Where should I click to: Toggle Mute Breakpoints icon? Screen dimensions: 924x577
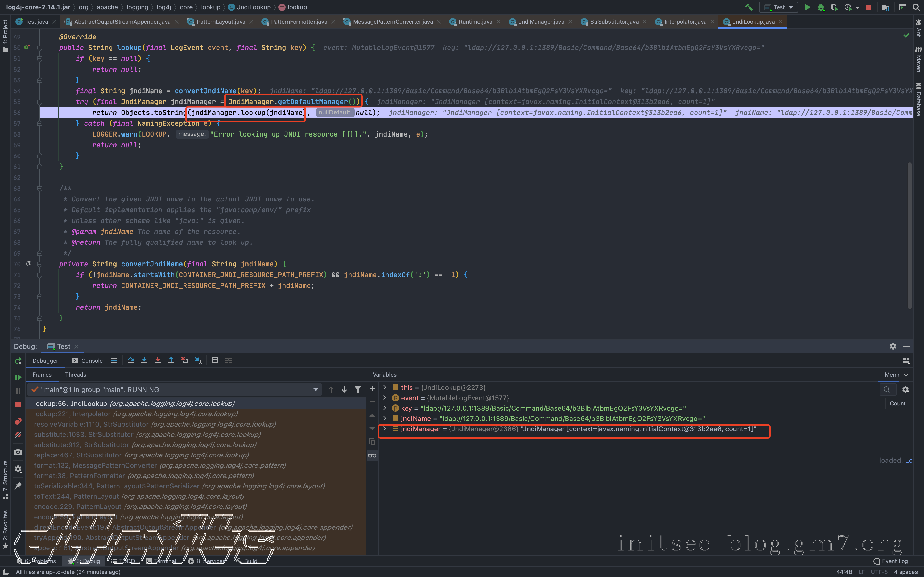(x=18, y=435)
